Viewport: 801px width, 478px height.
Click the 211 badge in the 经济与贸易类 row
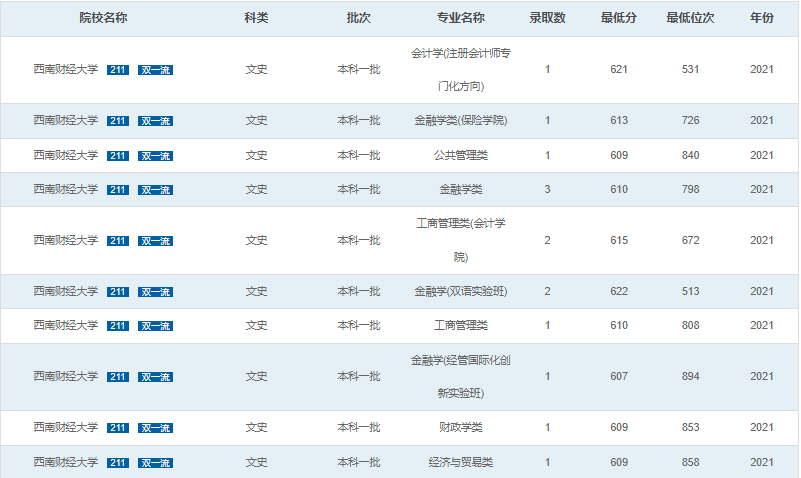point(118,463)
